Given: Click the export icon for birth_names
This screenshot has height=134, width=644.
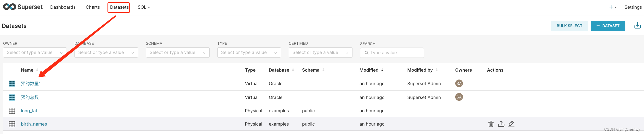Looking at the screenshot, I should (501, 124).
